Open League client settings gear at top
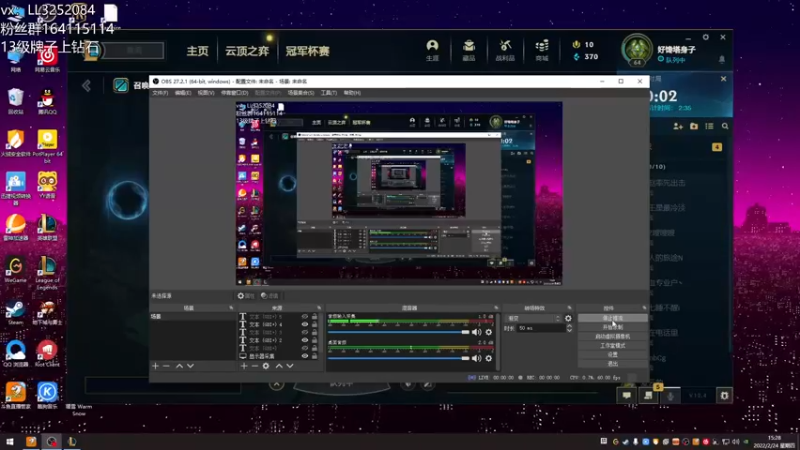The width and height of the screenshot is (800, 450). [706, 37]
